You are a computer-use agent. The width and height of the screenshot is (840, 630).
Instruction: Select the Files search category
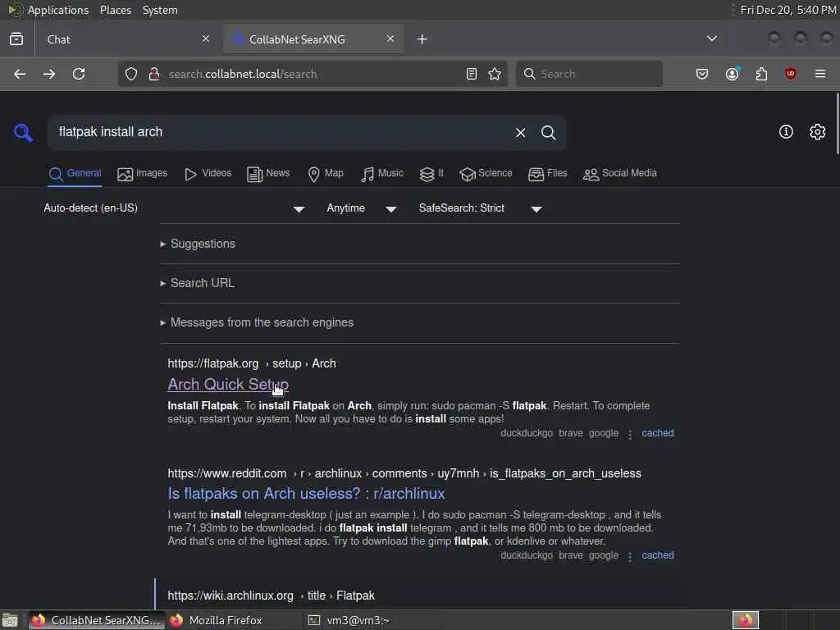[x=547, y=174]
